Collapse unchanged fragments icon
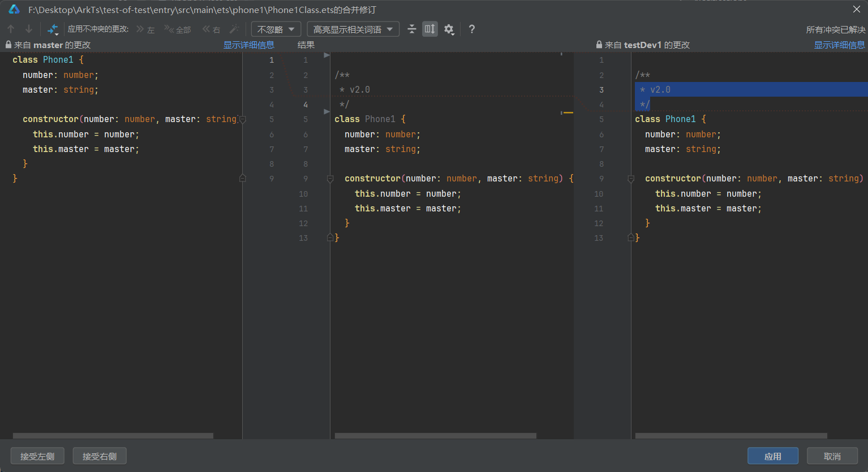Screen dimensions: 868x472 pos(412,29)
